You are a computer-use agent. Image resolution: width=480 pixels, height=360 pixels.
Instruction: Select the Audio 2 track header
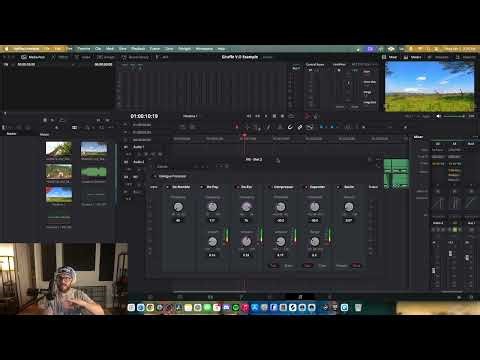(139, 162)
